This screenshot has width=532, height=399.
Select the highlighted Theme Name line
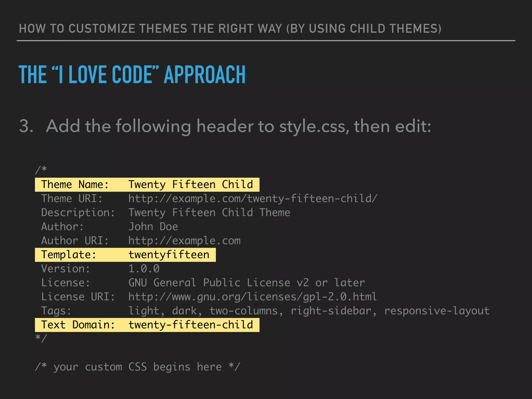(x=147, y=185)
